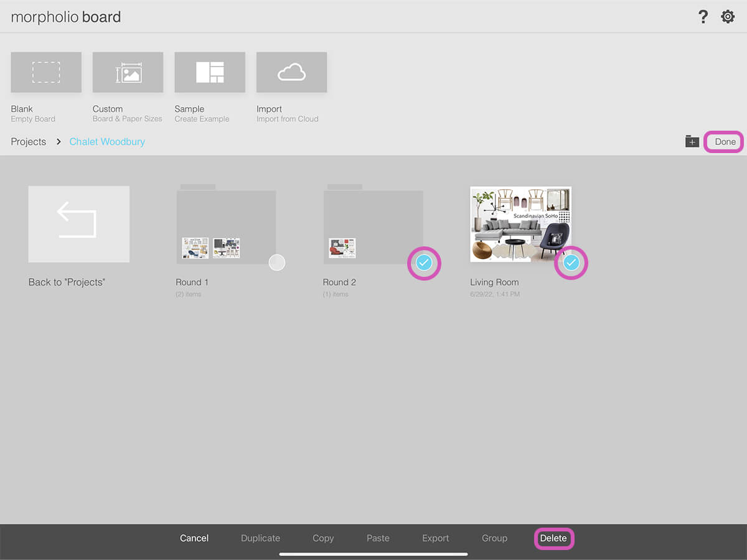
Task: Open the help question mark icon
Action: [703, 17]
